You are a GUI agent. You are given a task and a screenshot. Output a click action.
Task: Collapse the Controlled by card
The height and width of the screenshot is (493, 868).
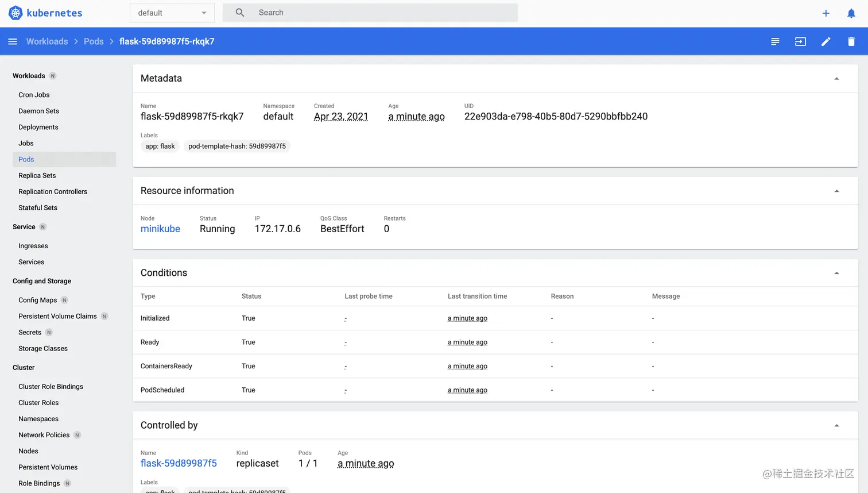click(836, 425)
